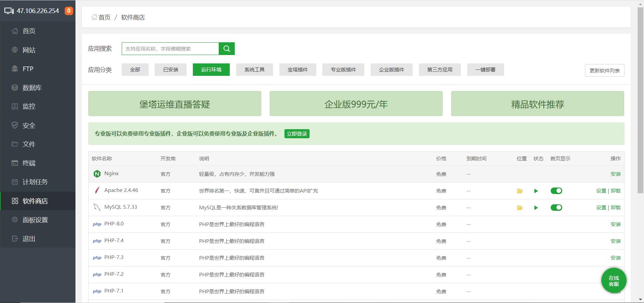This screenshot has width=644, height=303.
Task: Click Apache running status play icon
Action: (536, 191)
